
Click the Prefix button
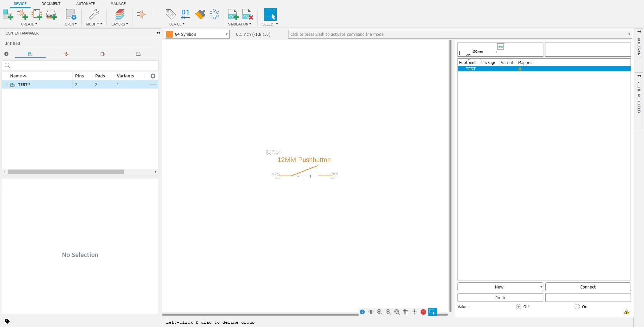[500, 298]
